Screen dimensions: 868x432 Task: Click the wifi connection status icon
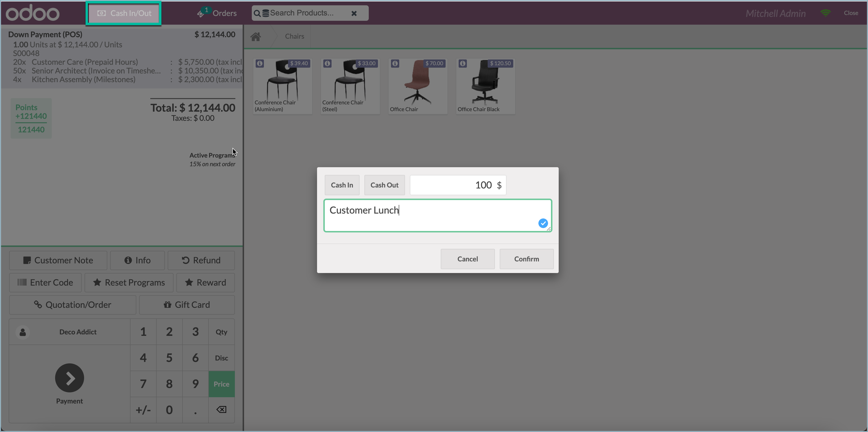(825, 13)
